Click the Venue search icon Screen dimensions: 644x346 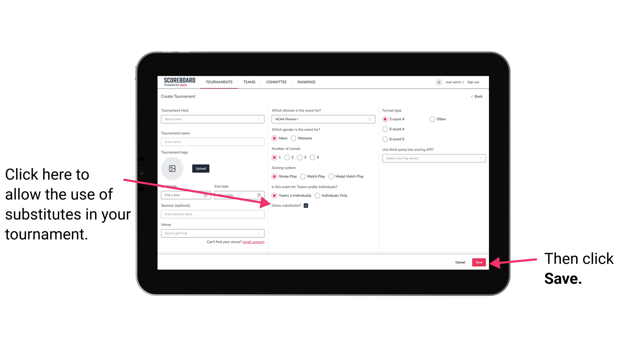261,233
